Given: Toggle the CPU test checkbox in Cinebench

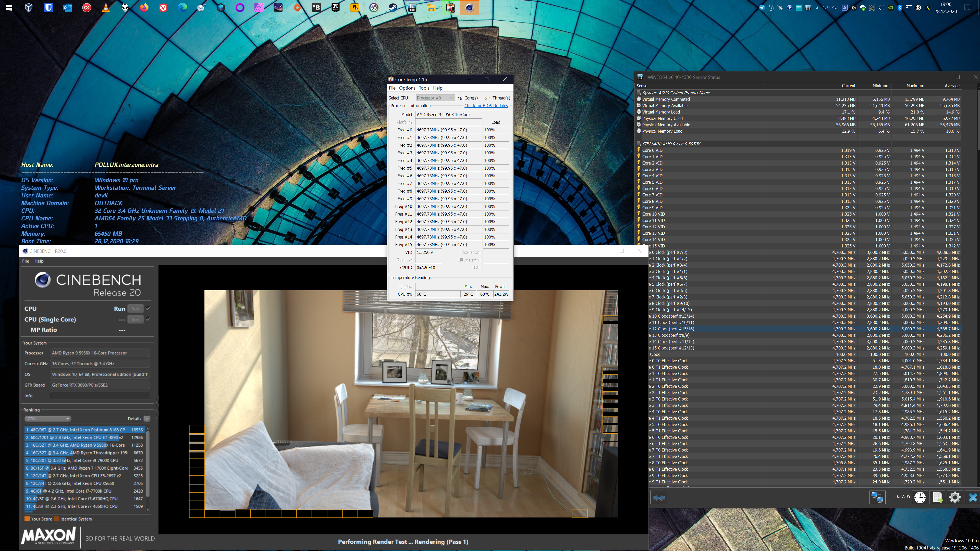Looking at the screenshot, I should pos(148,308).
